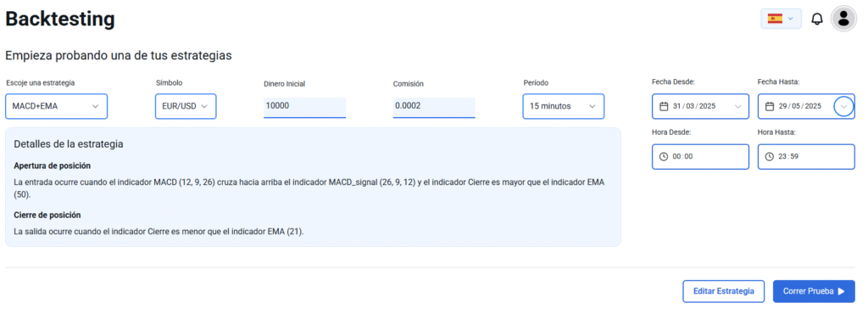Click calendar icon in Fecha Desde field
The image size is (868, 314).
tap(664, 106)
